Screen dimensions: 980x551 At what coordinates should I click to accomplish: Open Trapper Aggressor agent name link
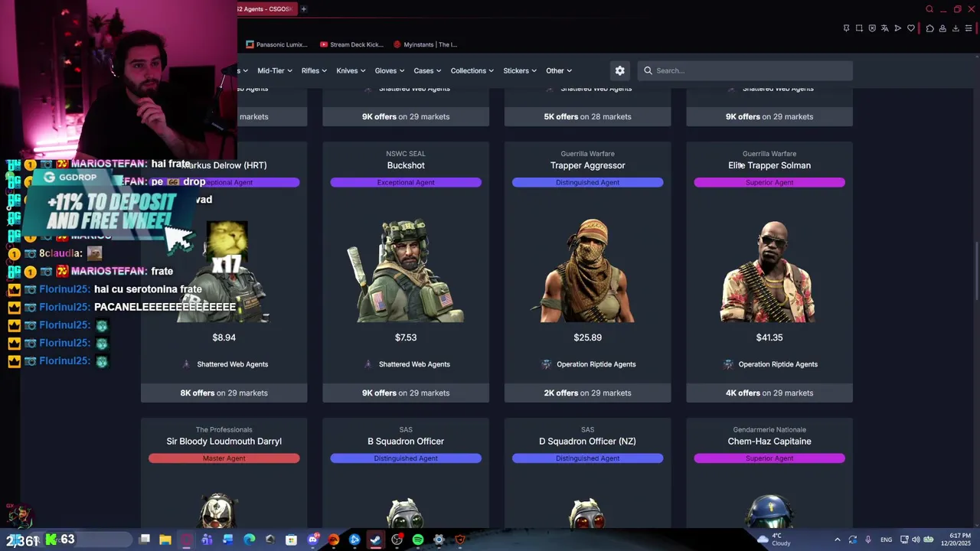tap(588, 165)
